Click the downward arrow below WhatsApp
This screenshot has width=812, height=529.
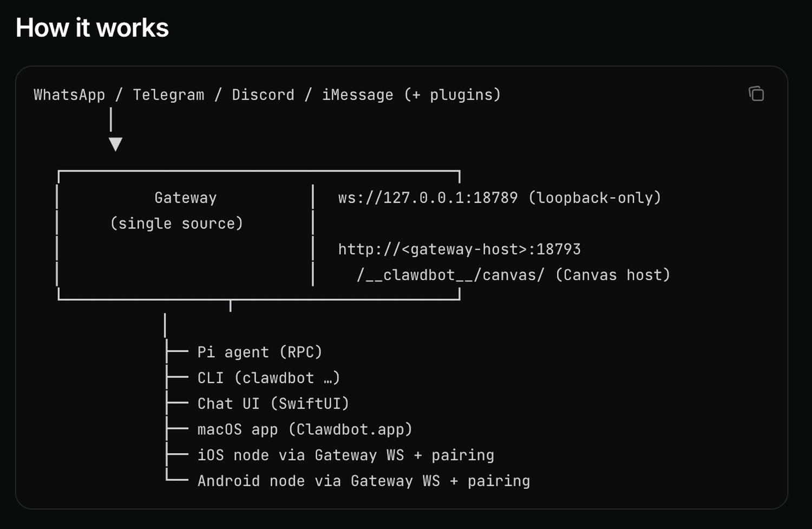click(115, 143)
